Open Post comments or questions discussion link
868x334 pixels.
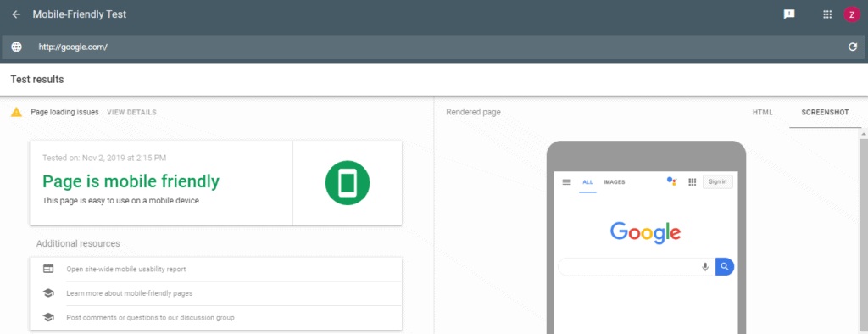(x=150, y=317)
